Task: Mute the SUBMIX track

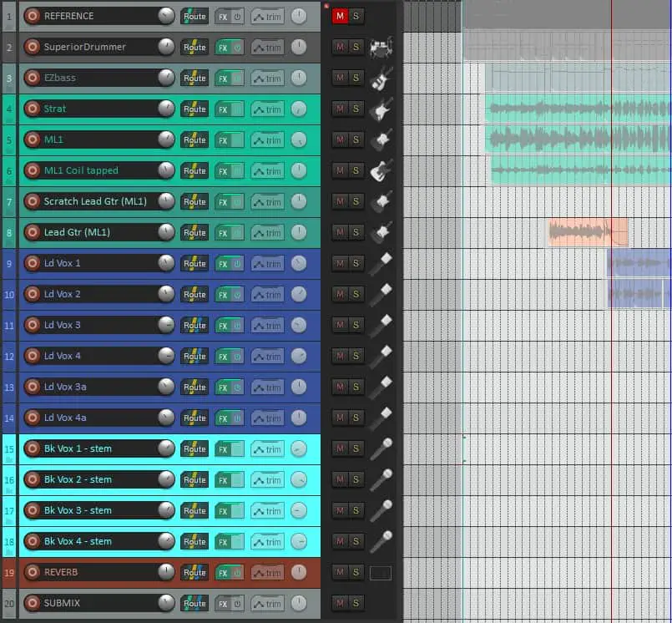Action: tap(340, 603)
